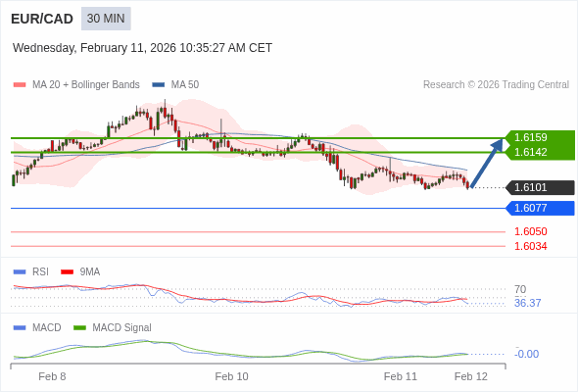The image size is (578, 392).
Task: Click the 9MA legend label
Action: coord(90,272)
